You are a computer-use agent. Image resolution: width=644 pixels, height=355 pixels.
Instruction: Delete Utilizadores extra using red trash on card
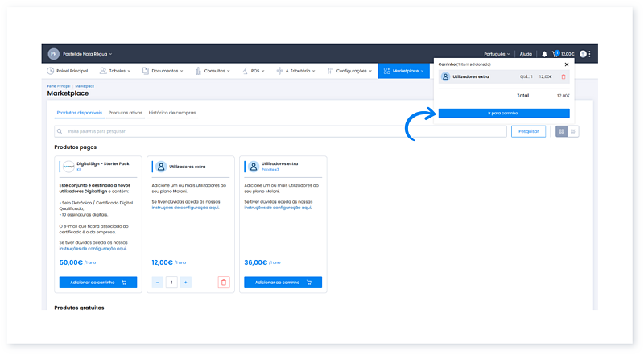tap(224, 283)
